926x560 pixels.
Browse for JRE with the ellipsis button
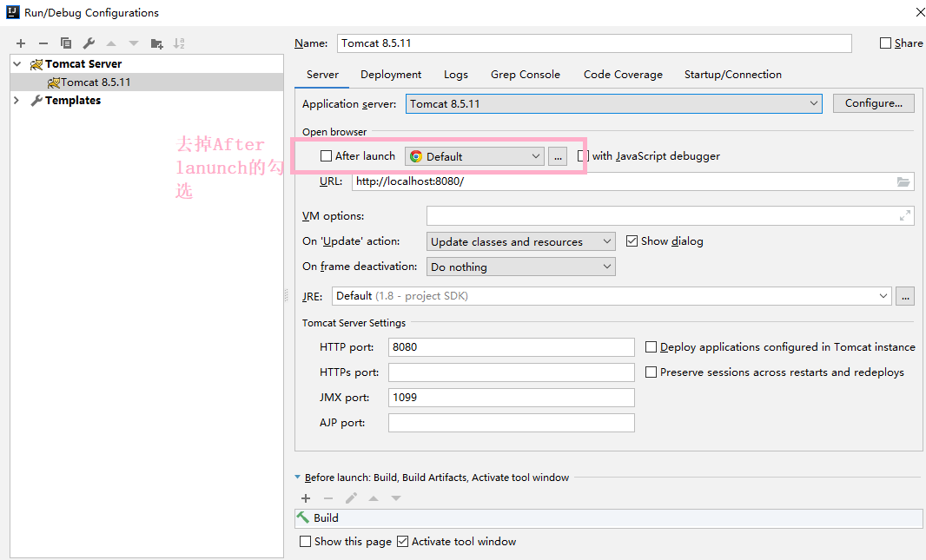coord(905,296)
